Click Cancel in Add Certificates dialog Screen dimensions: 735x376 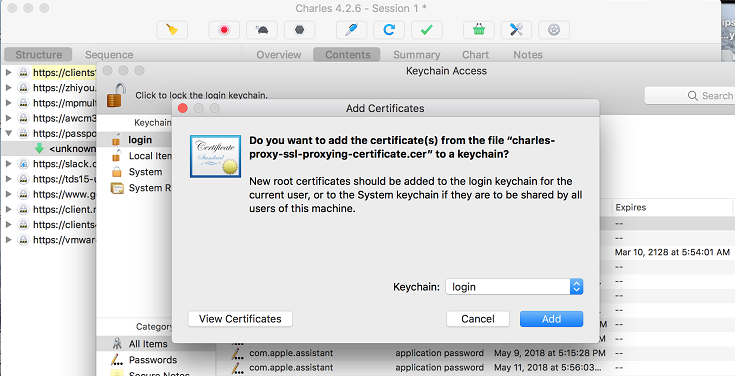click(x=478, y=319)
